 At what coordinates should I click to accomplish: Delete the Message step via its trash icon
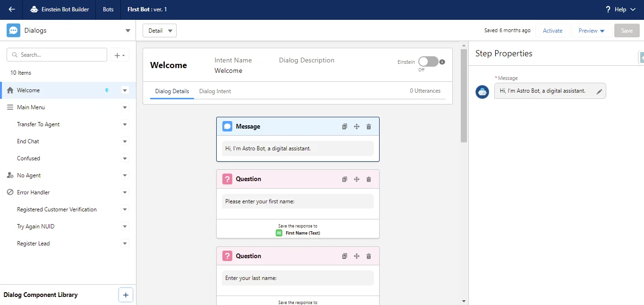tap(369, 126)
